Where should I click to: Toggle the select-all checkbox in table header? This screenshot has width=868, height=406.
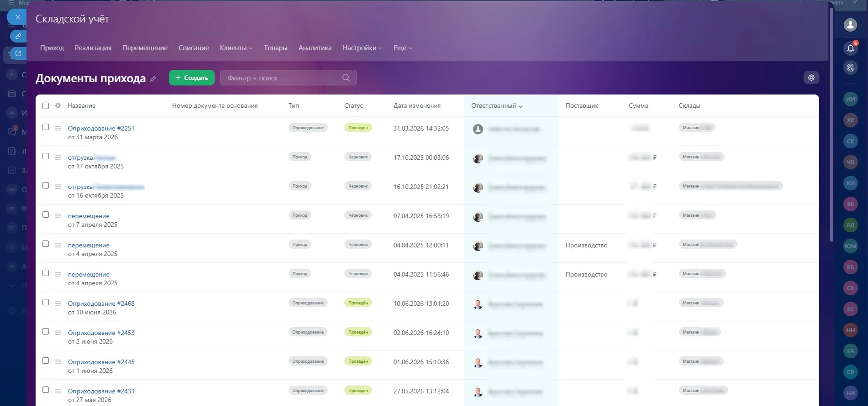tap(45, 106)
